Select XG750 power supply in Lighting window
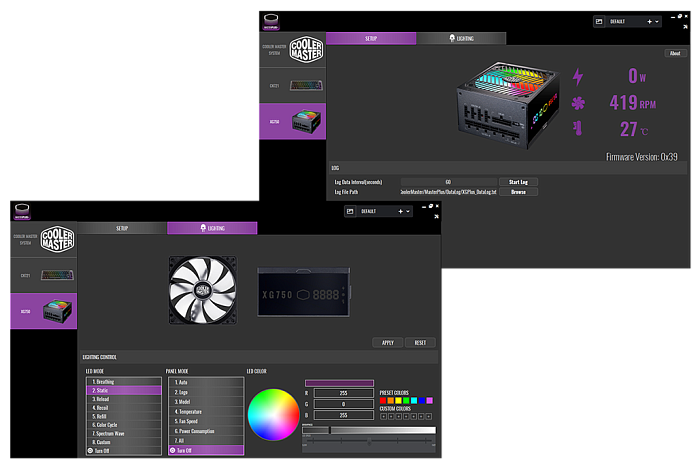This screenshot has height=476, width=700. 44,311
